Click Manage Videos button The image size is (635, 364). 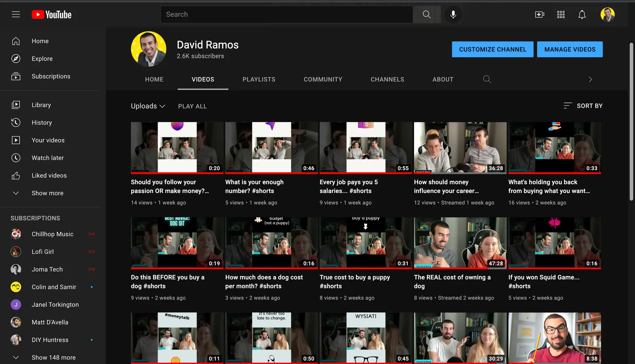pyautogui.click(x=570, y=49)
